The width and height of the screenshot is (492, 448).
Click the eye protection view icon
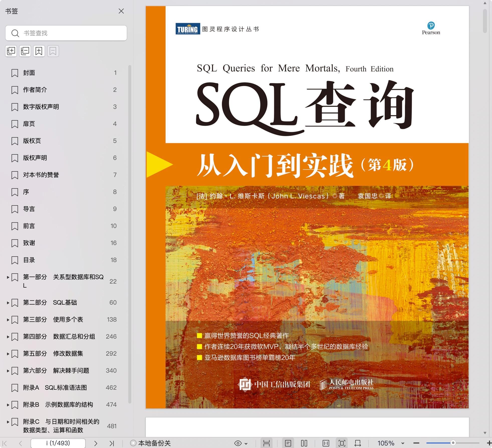[x=238, y=443]
